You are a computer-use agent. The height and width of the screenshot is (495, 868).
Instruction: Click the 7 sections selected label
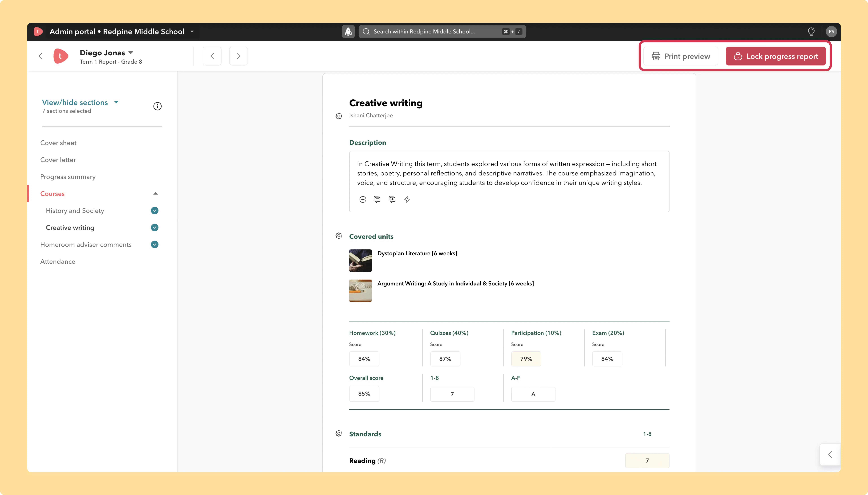[x=67, y=111]
